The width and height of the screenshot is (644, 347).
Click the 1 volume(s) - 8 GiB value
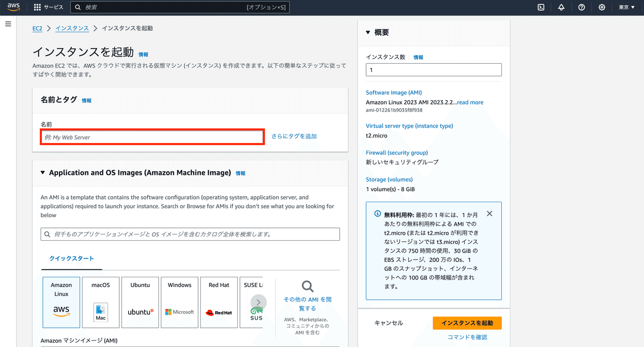tap(390, 189)
